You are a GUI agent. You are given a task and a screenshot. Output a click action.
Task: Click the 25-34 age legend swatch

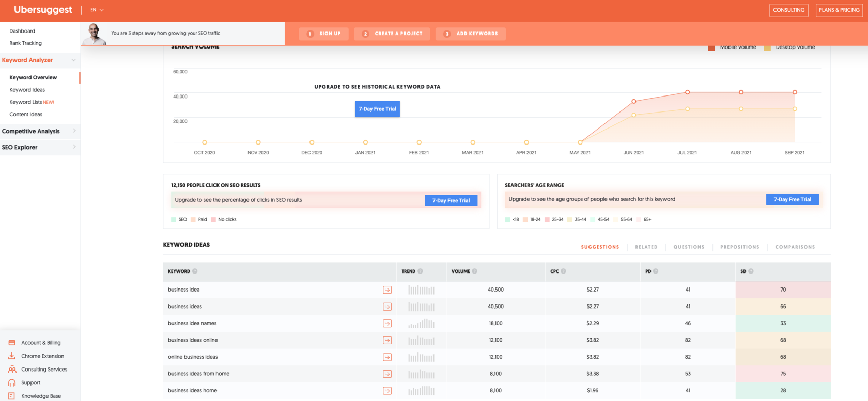pos(547,220)
